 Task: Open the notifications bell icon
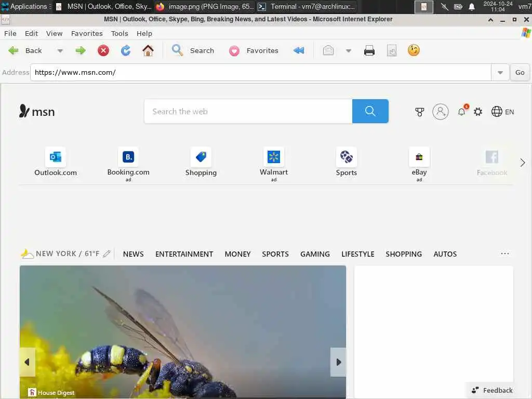[x=462, y=111]
